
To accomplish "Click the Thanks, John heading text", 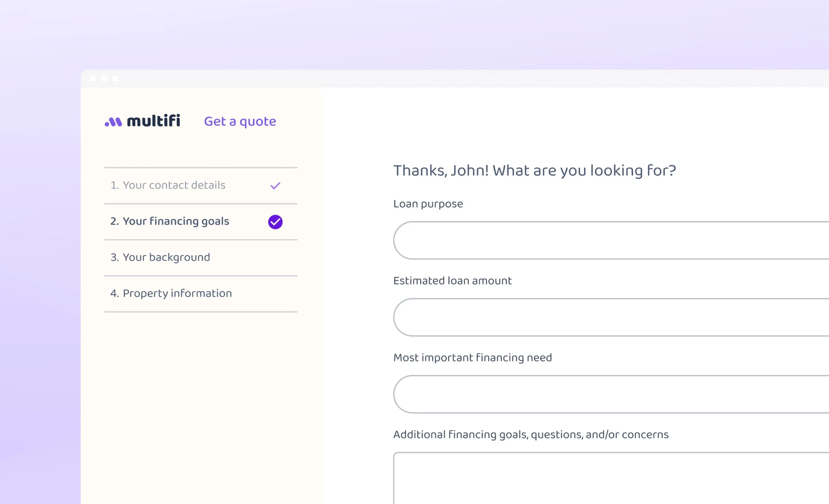I will [x=534, y=170].
